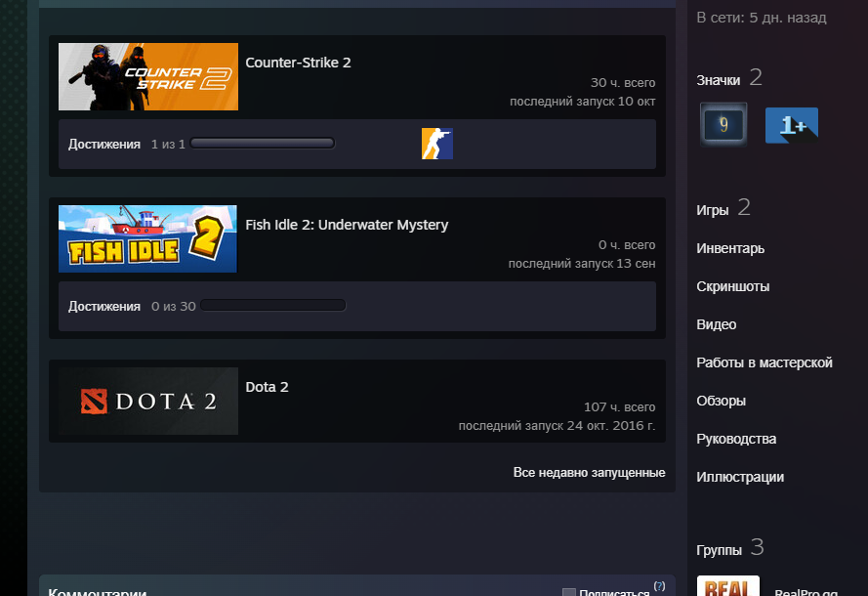The image size is (868, 596).
Task: Click the (?) help icon near comments
Action: point(659,586)
